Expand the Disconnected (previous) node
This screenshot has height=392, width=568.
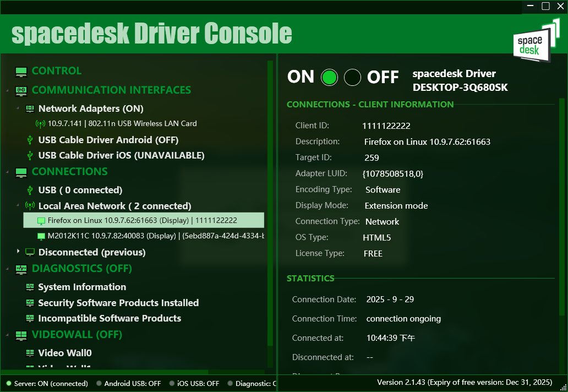click(18, 252)
